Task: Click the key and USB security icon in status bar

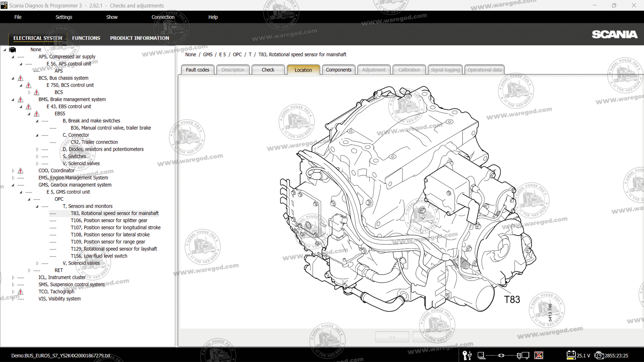Action: click(467, 355)
